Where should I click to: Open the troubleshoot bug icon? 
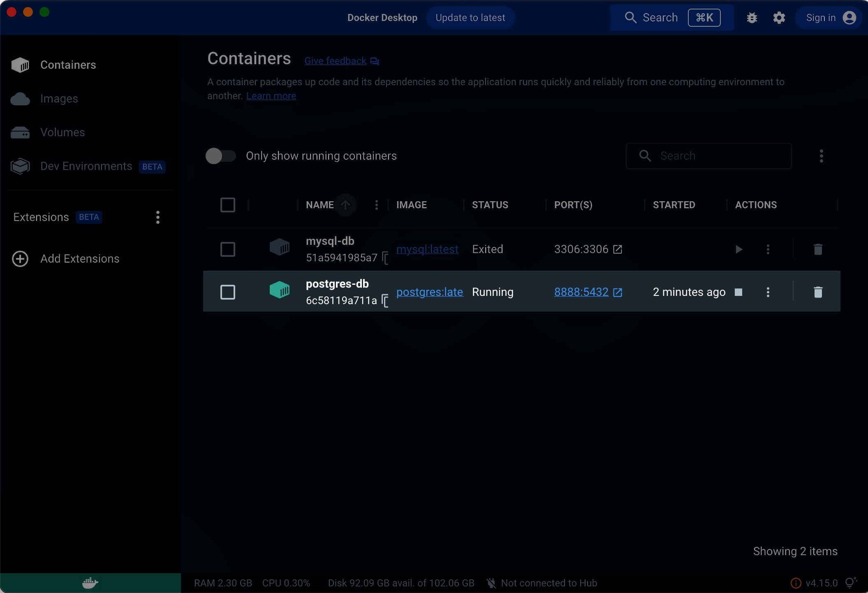click(x=752, y=18)
